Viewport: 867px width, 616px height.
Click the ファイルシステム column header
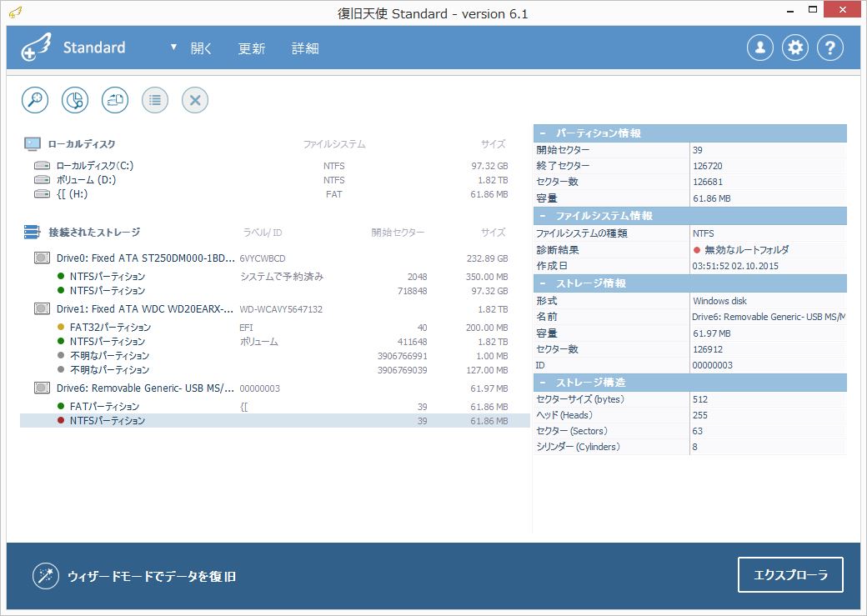(x=334, y=144)
